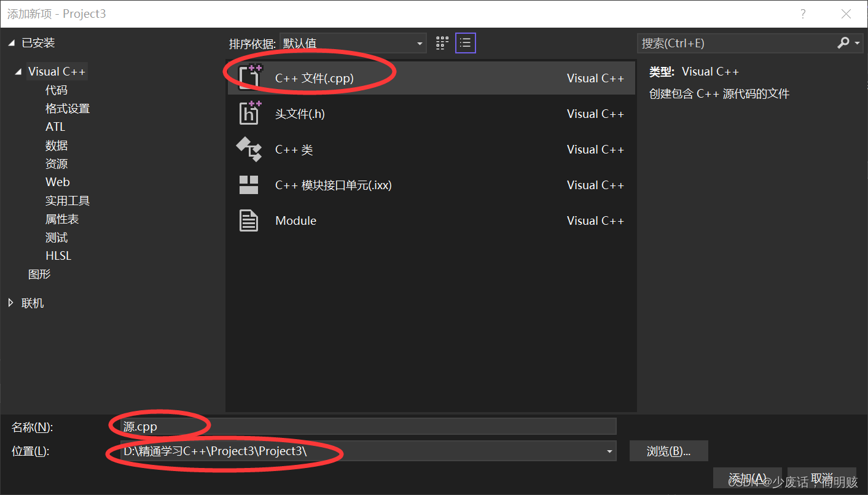Select the 属性表 category
The image size is (868, 495).
tap(62, 219)
